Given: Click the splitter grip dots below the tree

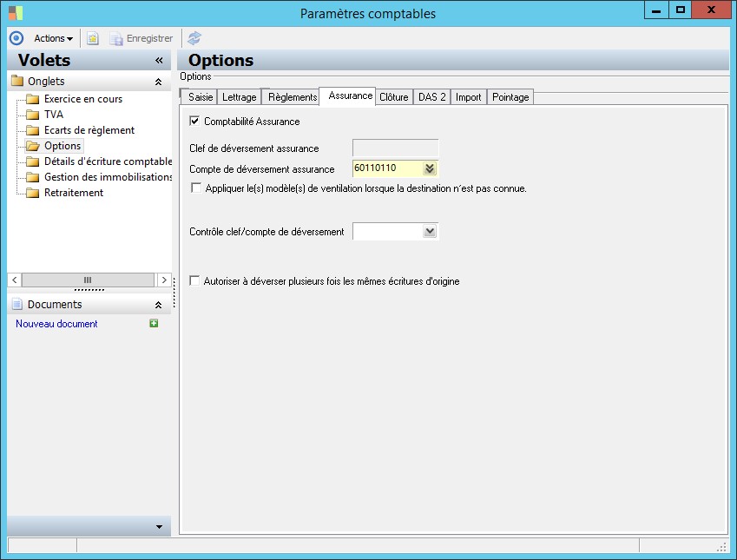Looking at the screenshot, I should 89,290.
